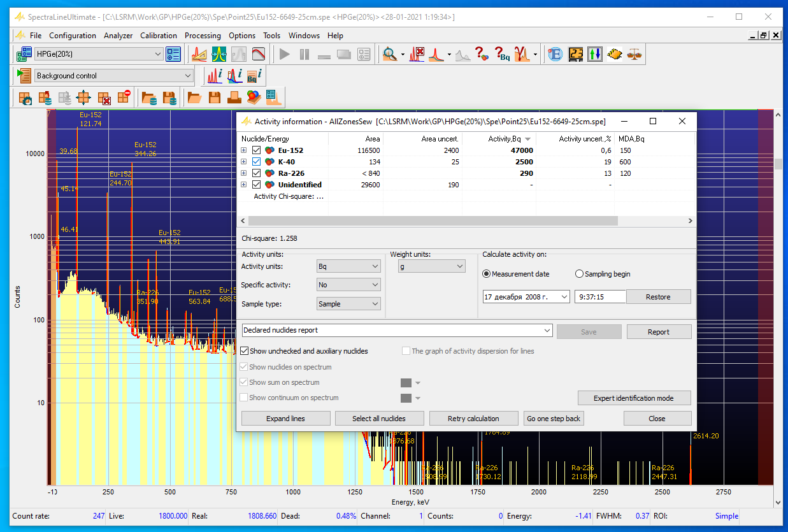The height and width of the screenshot is (532, 788).
Task: Click the nuclide identification question mark icon
Action: click(482, 55)
